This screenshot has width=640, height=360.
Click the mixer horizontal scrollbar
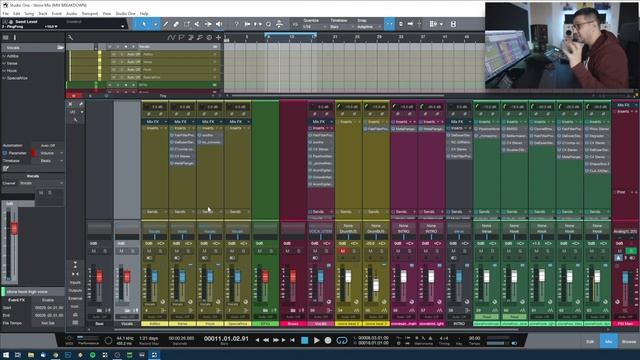(x=316, y=329)
